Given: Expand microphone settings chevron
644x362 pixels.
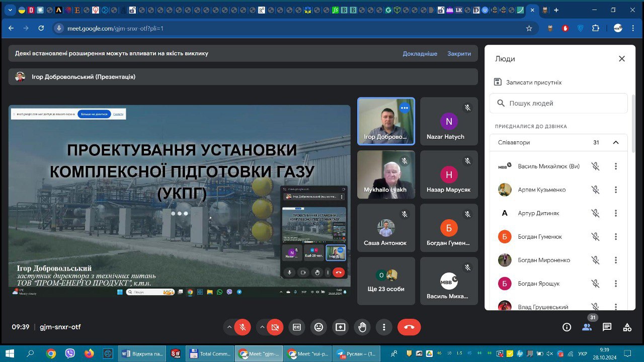Looking at the screenshot, I should point(229,327).
